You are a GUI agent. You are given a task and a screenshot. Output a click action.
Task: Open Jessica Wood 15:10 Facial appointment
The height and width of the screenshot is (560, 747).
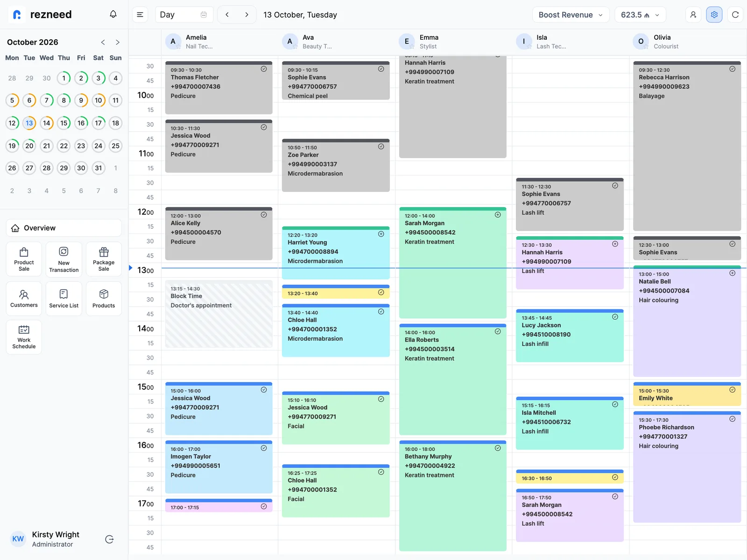click(x=336, y=418)
